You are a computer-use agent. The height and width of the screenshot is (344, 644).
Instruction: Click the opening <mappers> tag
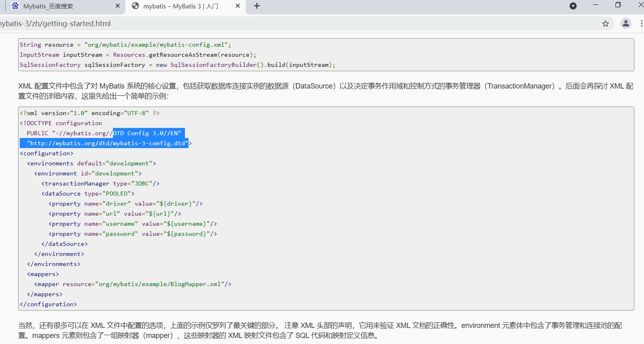pyautogui.click(x=43, y=274)
